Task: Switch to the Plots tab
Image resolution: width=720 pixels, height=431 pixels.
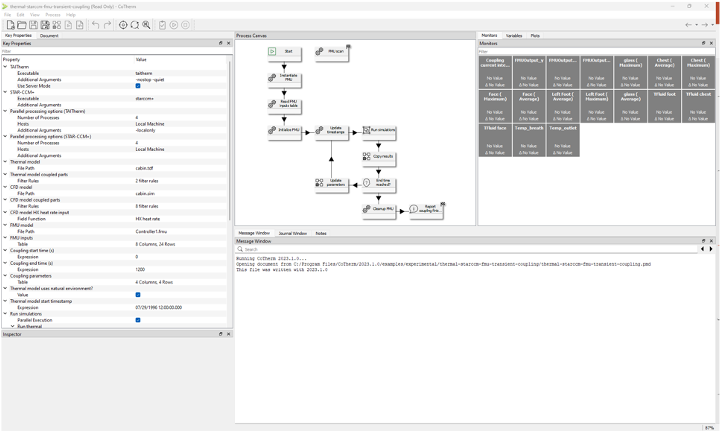Action: pos(535,35)
